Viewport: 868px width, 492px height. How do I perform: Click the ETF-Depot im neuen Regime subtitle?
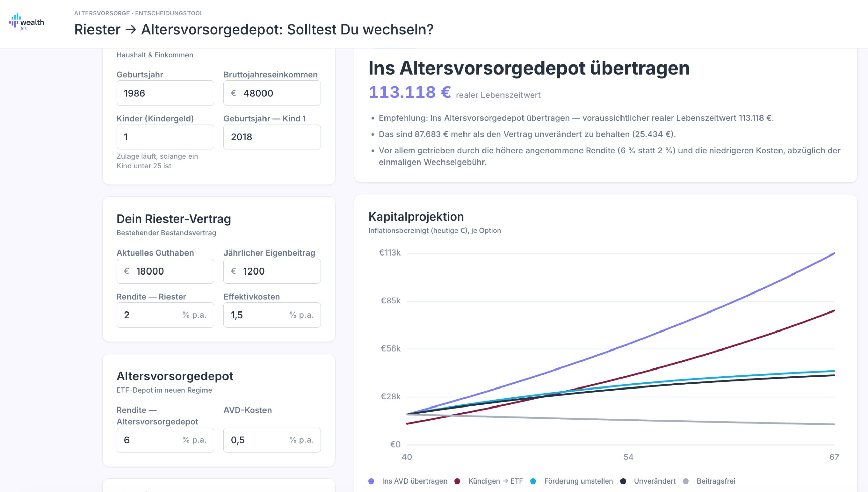coord(164,390)
